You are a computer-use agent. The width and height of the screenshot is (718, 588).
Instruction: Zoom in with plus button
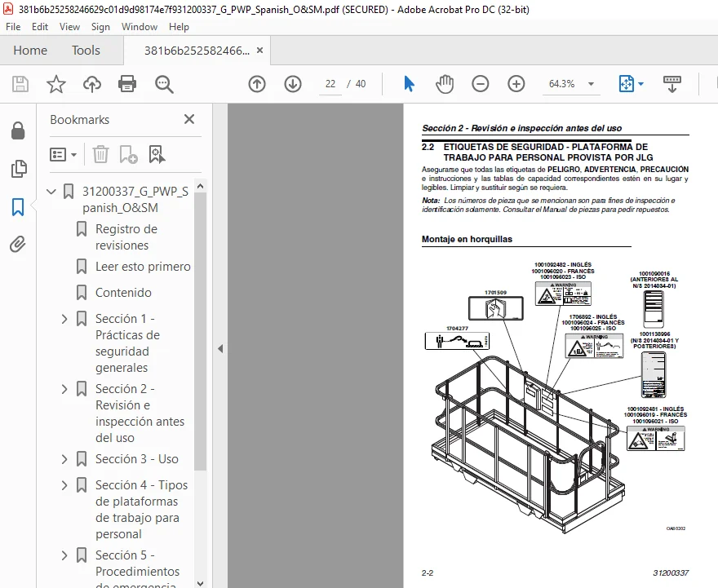point(516,84)
